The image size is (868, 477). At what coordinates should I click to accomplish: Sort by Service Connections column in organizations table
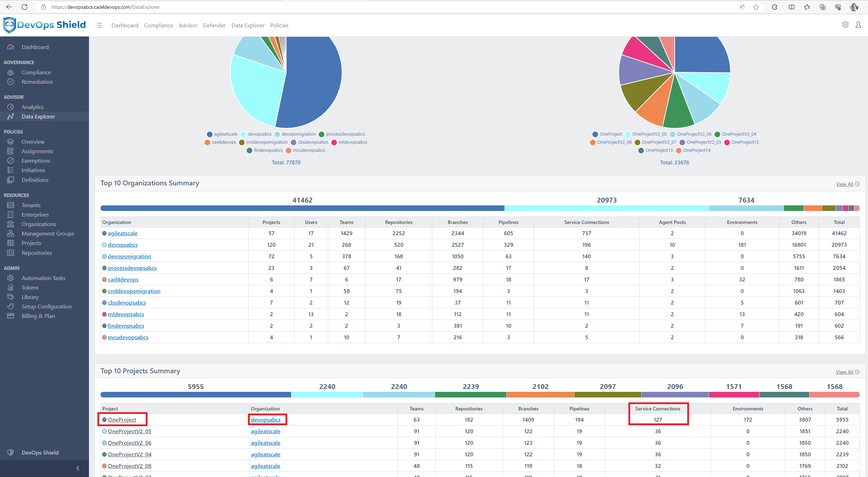pos(586,222)
